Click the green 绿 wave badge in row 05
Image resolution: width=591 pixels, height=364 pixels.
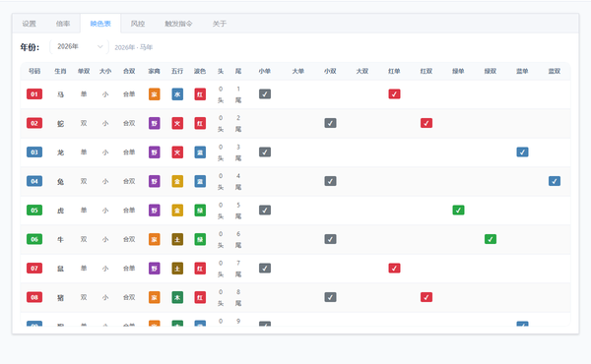tap(200, 211)
